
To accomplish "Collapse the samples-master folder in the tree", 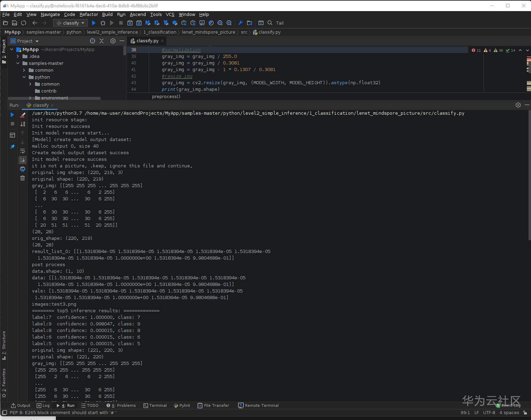I will coord(18,63).
